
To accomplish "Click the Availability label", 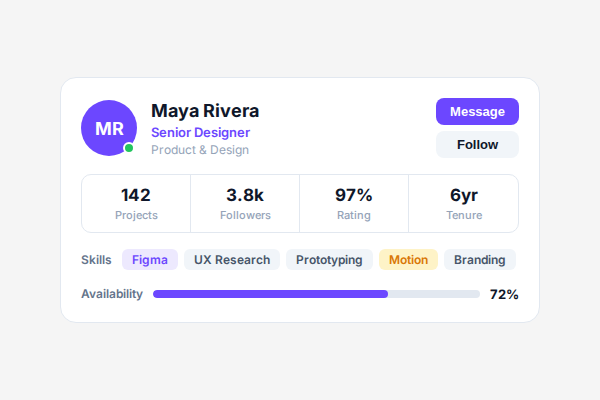I will [112, 294].
